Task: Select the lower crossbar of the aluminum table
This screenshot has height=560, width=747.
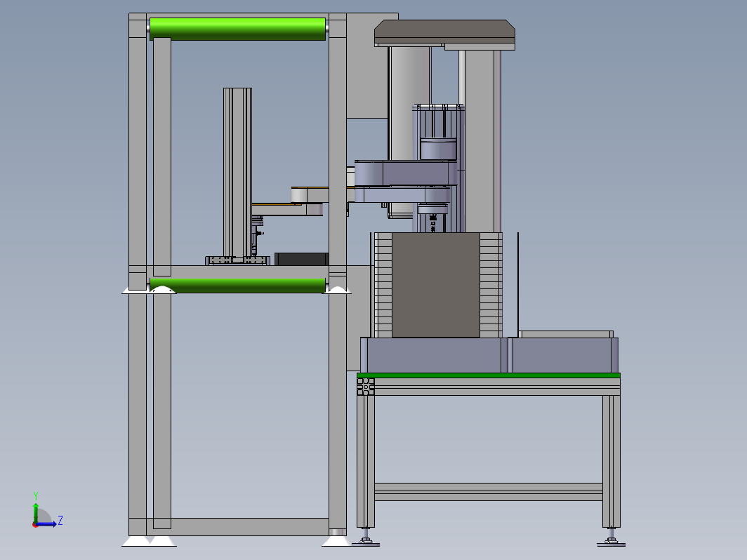Action: [489, 492]
